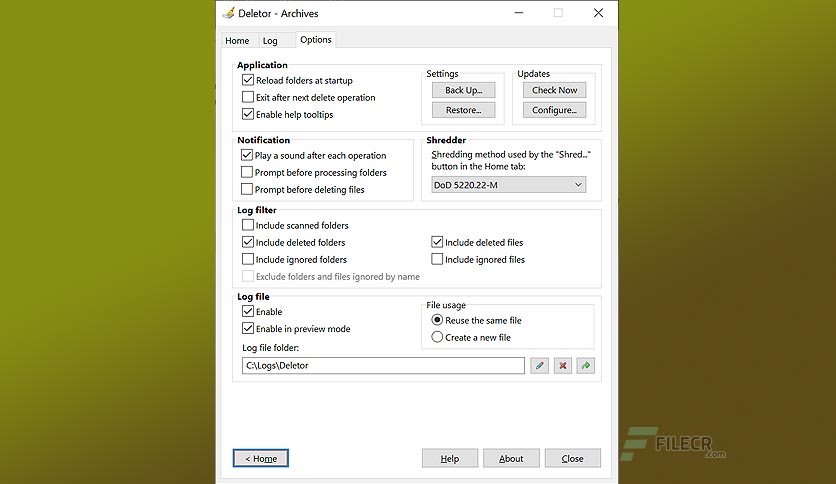Enable Exit after next delete operation
The image size is (836, 484).
coord(247,97)
